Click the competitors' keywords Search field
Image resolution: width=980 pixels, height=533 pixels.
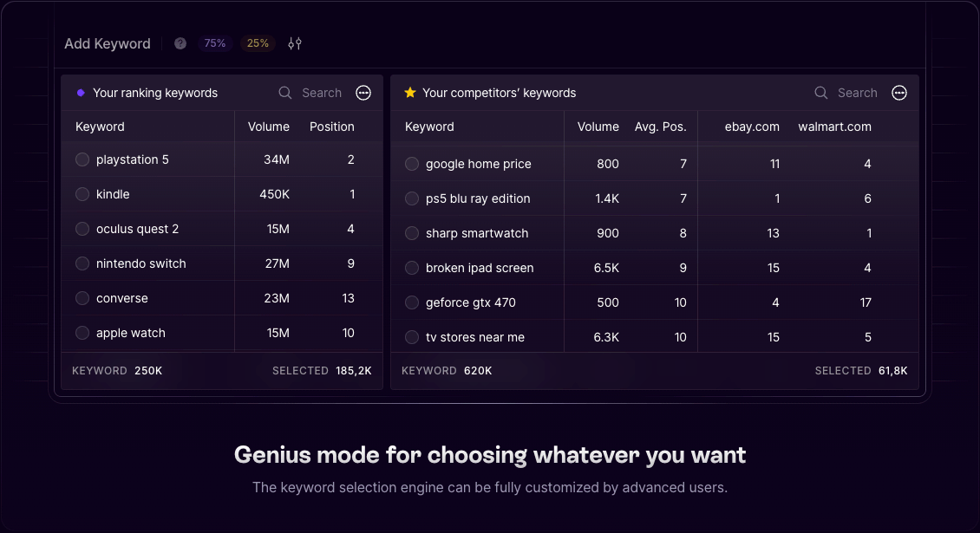click(x=858, y=93)
